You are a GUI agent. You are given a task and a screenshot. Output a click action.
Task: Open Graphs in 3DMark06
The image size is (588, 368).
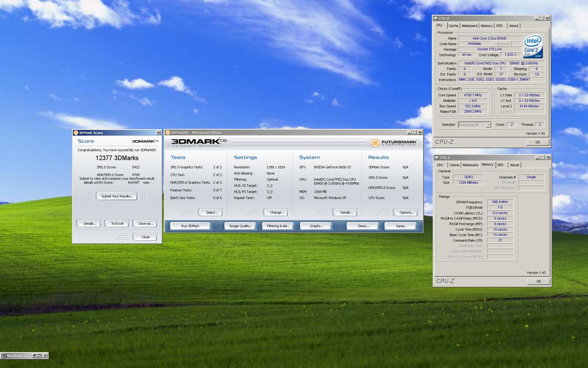tap(316, 226)
